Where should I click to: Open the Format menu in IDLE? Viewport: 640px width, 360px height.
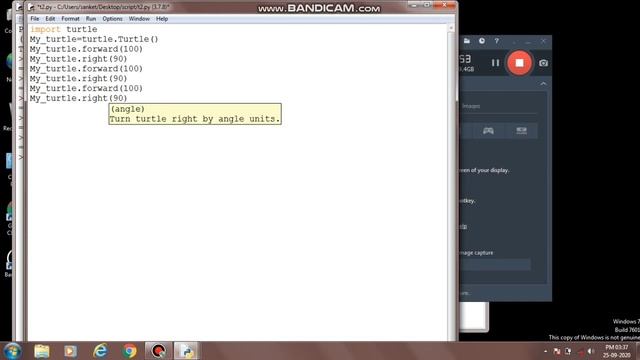70,19
